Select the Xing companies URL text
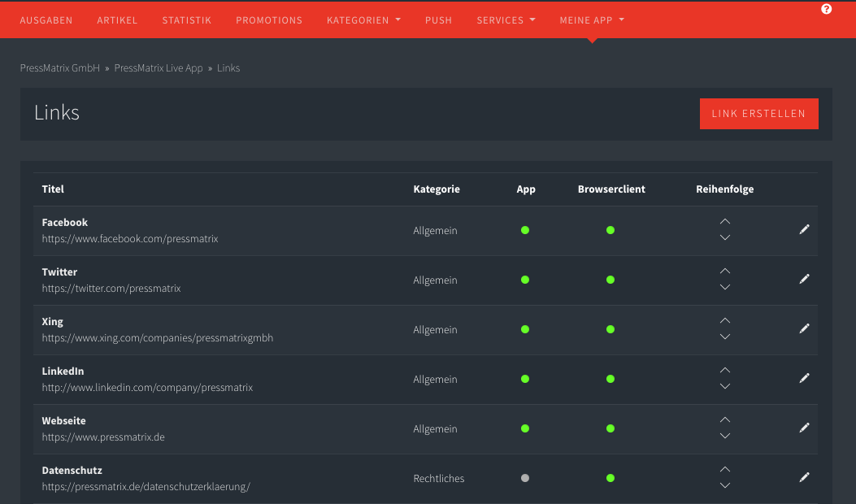 [158, 338]
